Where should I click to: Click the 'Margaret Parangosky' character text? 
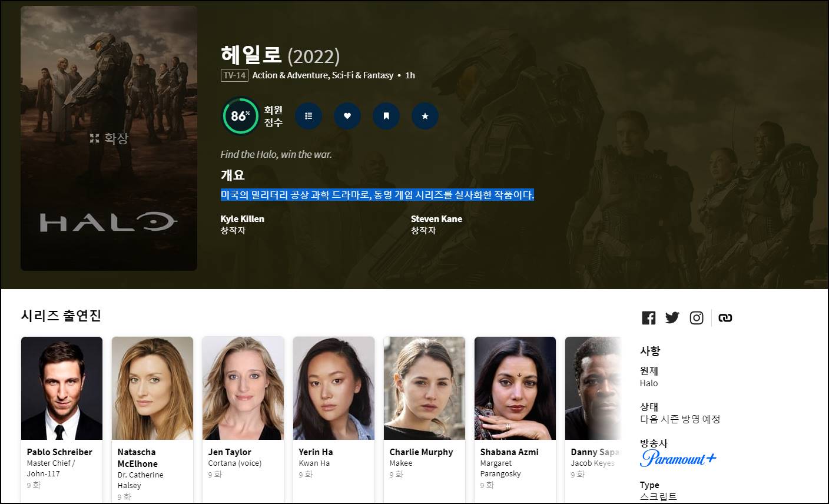pyautogui.click(x=500, y=468)
